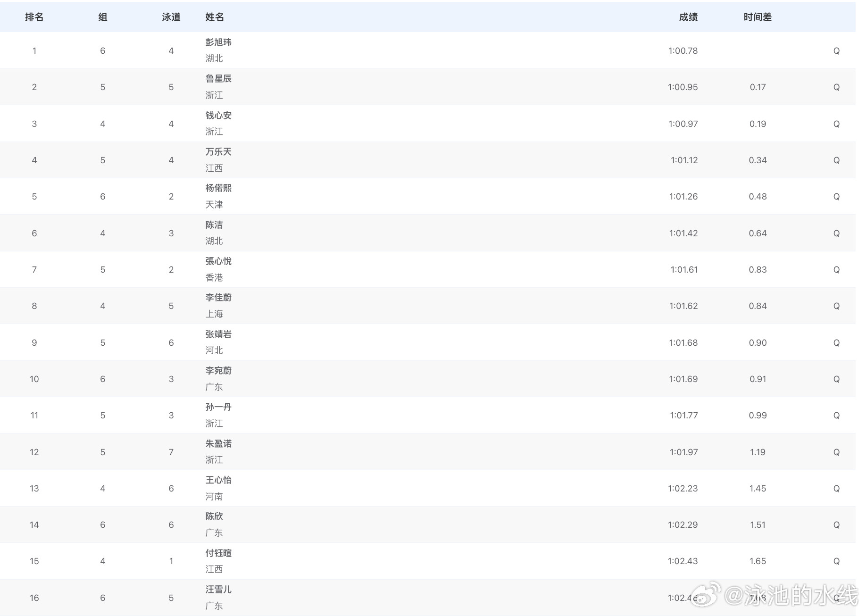This screenshot has height=616, width=866.
Task: Click the Q mark beside 万乐天
Action: point(837,160)
